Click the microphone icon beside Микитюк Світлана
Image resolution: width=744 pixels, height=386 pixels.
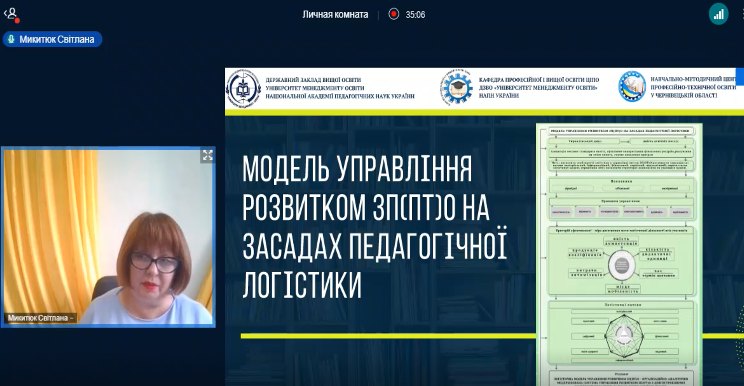[x=11, y=39]
